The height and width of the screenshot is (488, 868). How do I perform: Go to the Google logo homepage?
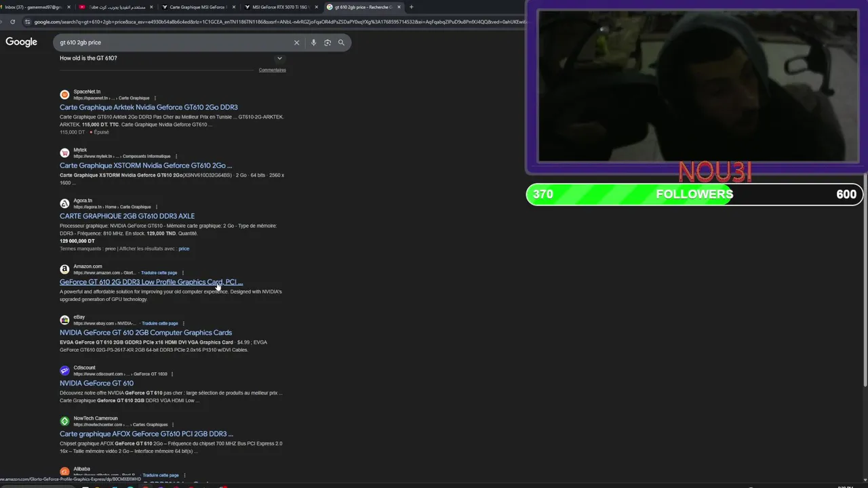(22, 42)
